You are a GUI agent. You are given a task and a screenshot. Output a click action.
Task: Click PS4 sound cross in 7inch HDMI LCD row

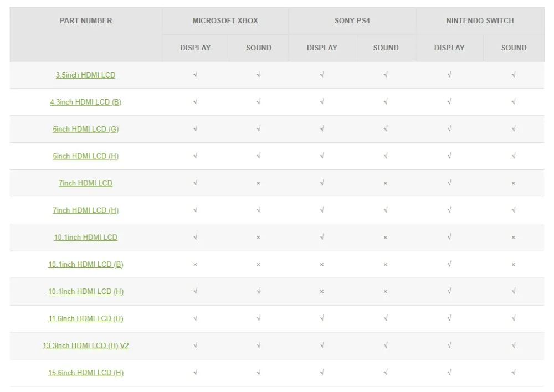pyautogui.click(x=386, y=183)
